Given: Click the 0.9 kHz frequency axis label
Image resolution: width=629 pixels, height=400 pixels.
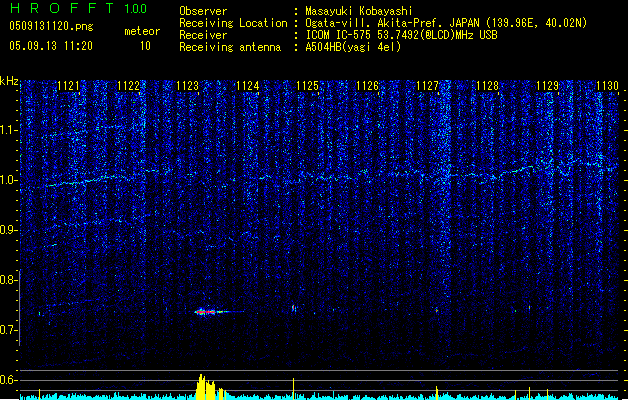Looking at the screenshot, I should pyautogui.click(x=8, y=230).
